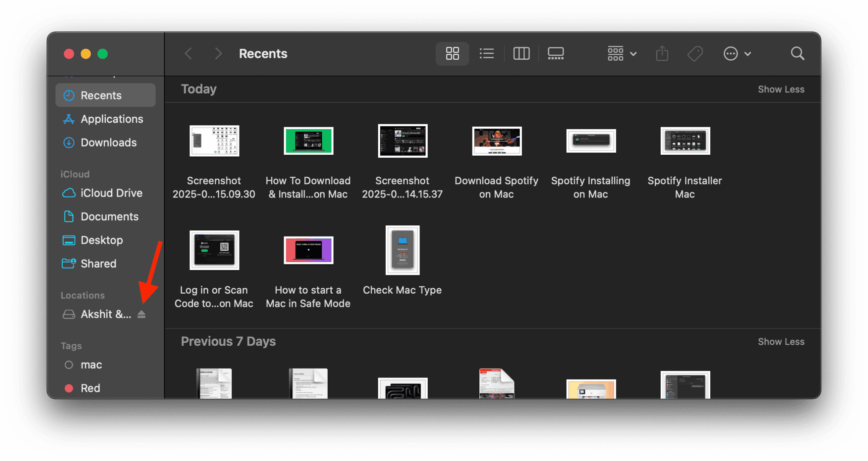The width and height of the screenshot is (868, 461).
Task: Click the Edit Tags icon
Action: coord(695,54)
